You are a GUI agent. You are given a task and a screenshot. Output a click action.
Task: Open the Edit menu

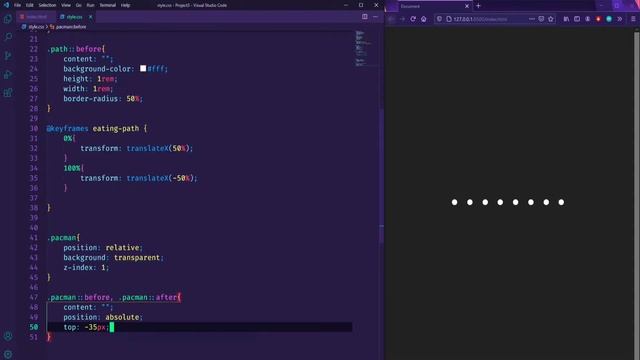(x=30, y=5)
